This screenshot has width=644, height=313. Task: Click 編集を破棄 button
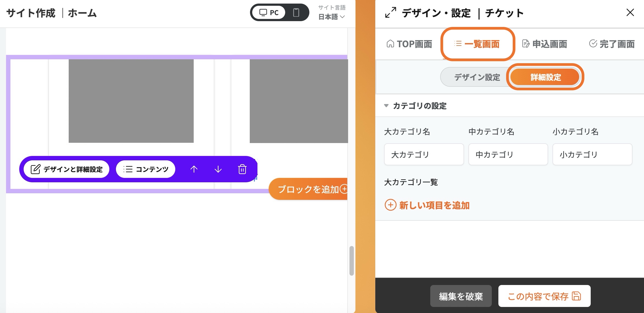[x=461, y=296]
